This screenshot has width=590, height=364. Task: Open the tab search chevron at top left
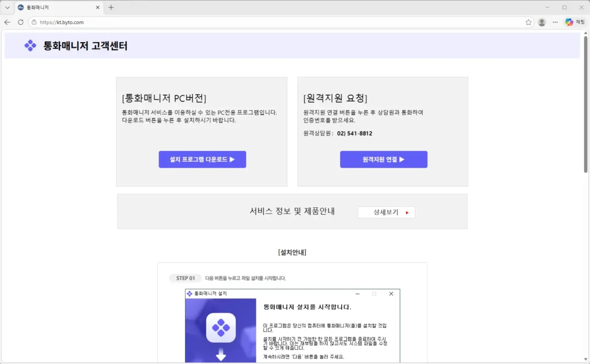tap(7, 8)
